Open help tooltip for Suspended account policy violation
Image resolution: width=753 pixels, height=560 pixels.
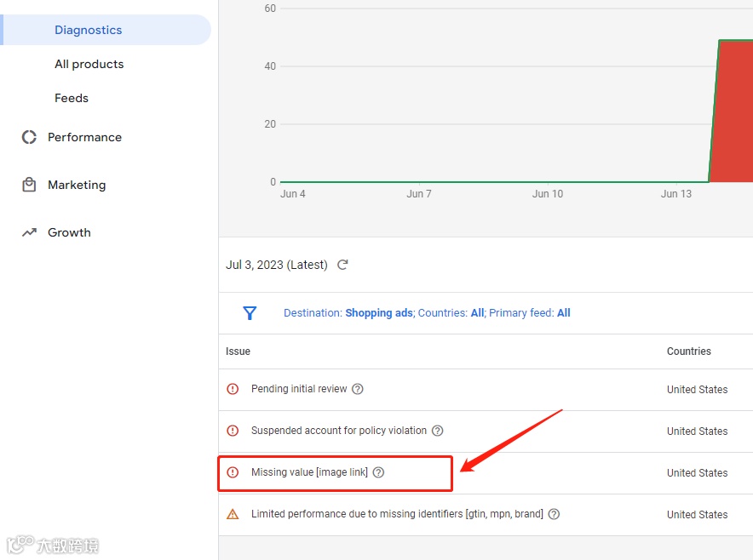[437, 431]
